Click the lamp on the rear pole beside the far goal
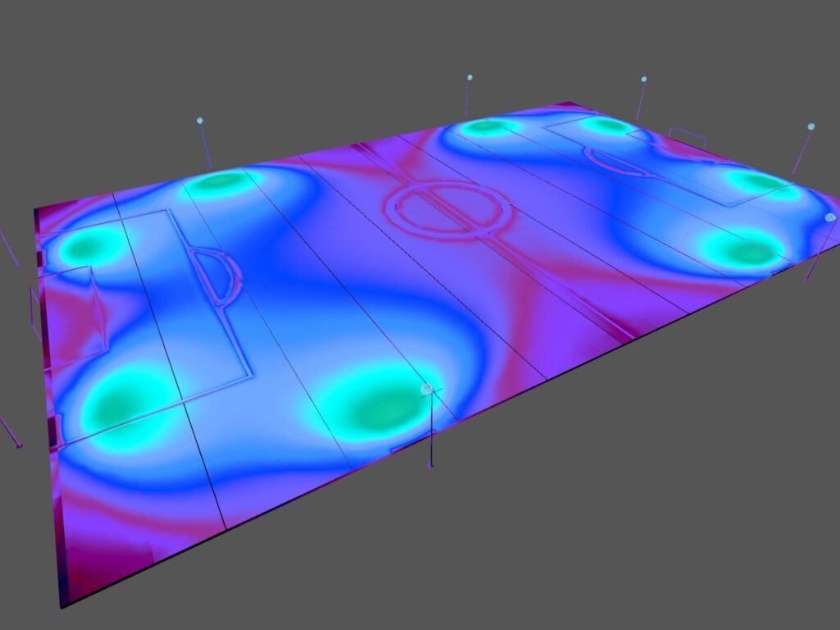This screenshot has width=840, height=630. 644,80
